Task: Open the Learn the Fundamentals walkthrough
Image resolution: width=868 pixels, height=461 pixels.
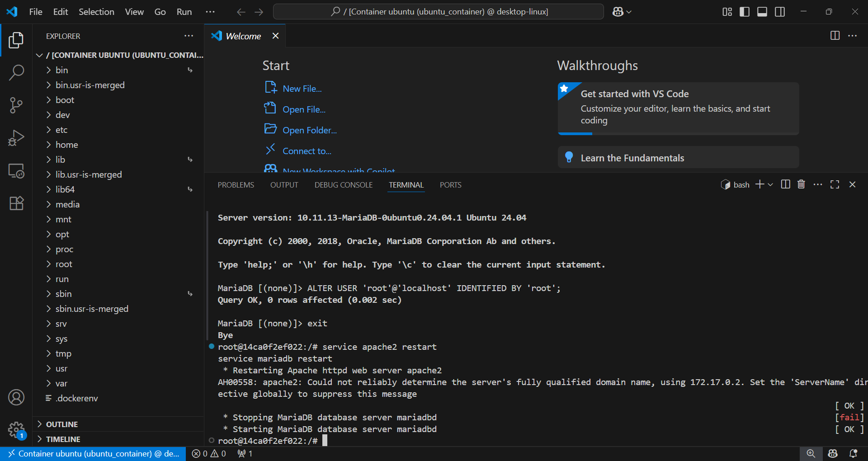Action: [x=632, y=157]
